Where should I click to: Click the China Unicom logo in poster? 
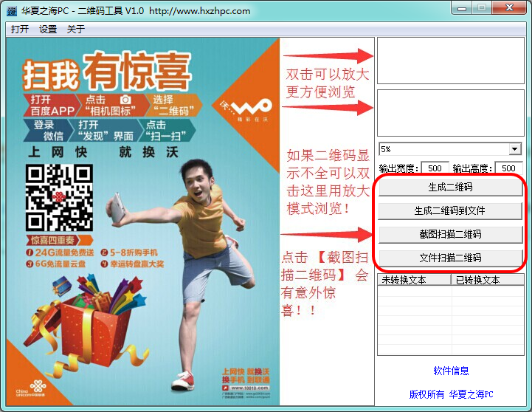click(31, 389)
